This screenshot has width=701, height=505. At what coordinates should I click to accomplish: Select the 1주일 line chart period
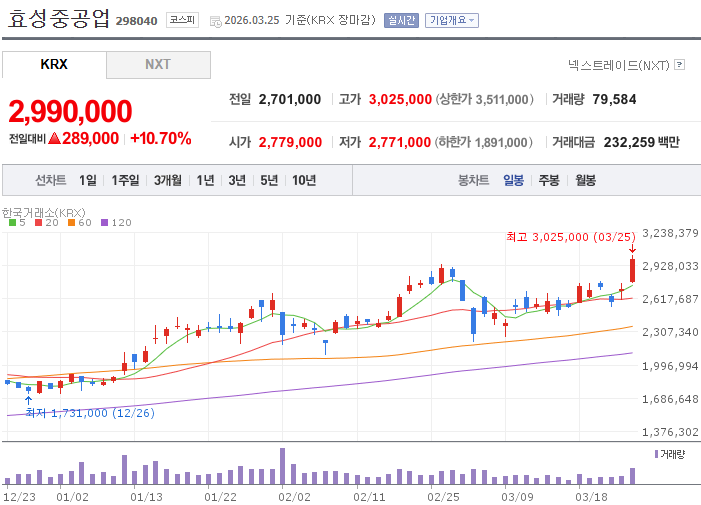coord(125,180)
